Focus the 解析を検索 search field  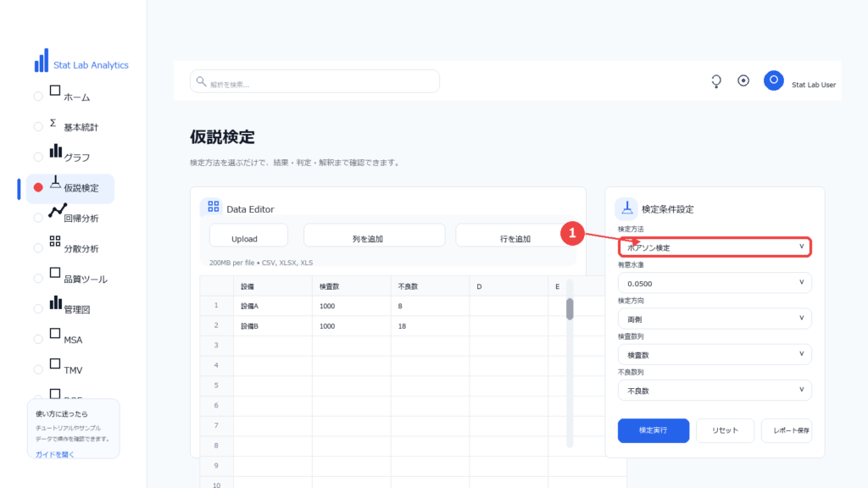click(314, 81)
